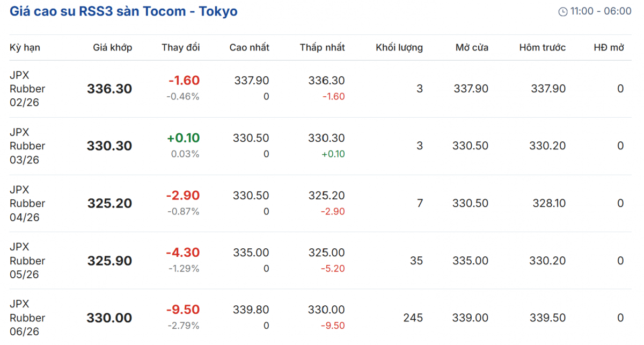The image size is (644, 345).
Task: Click the matched price 336.30
Action: [109, 89]
